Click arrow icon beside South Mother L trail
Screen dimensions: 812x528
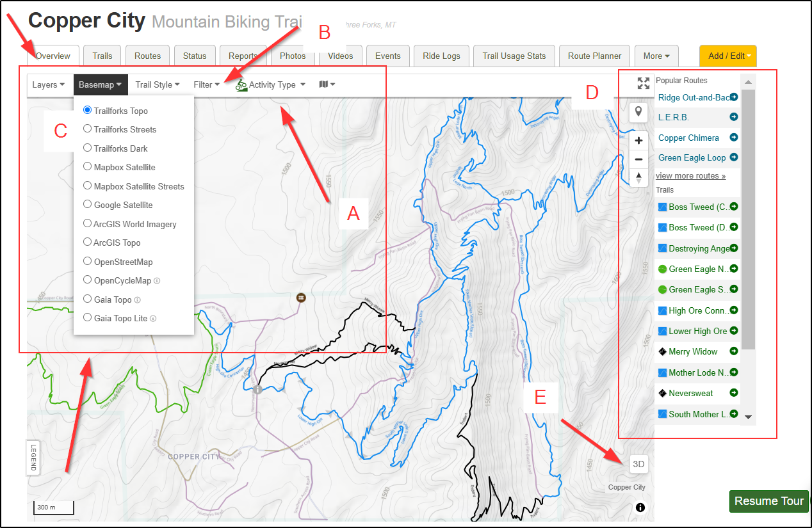tap(734, 413)
